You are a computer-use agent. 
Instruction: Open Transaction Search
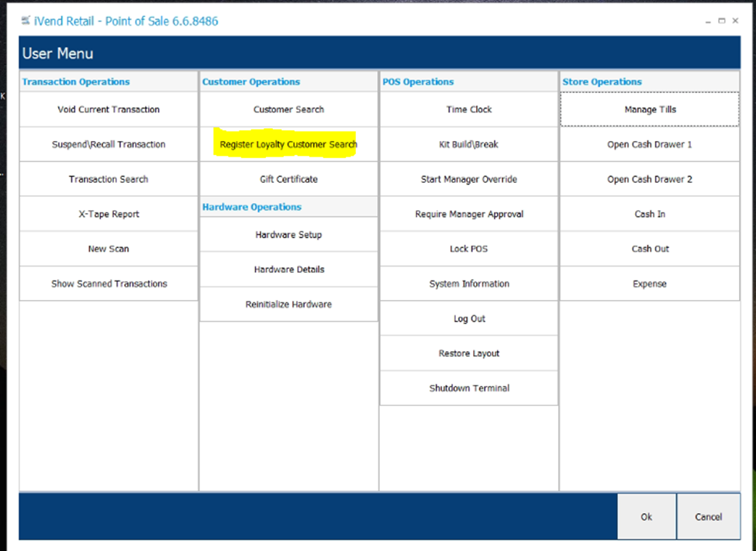click(109, 179)
